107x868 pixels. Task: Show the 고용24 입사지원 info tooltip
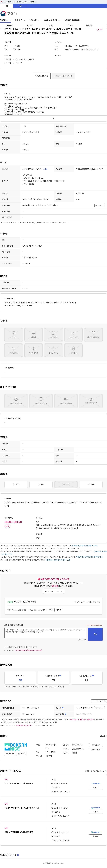click(93, 676)
